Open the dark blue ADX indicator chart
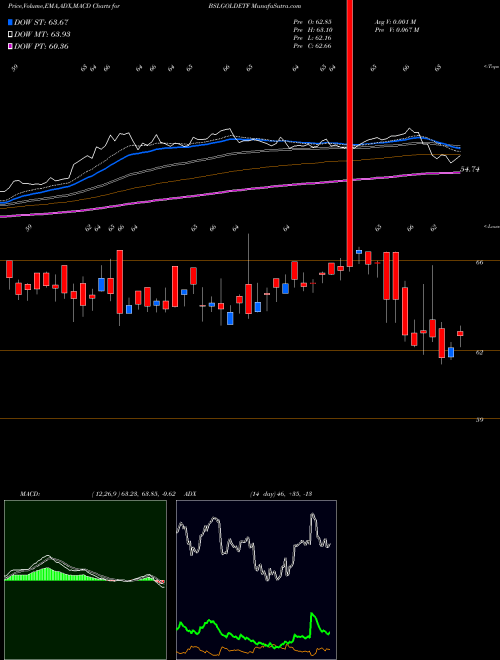This screenshot has width=500, height=660. point(256,580)
